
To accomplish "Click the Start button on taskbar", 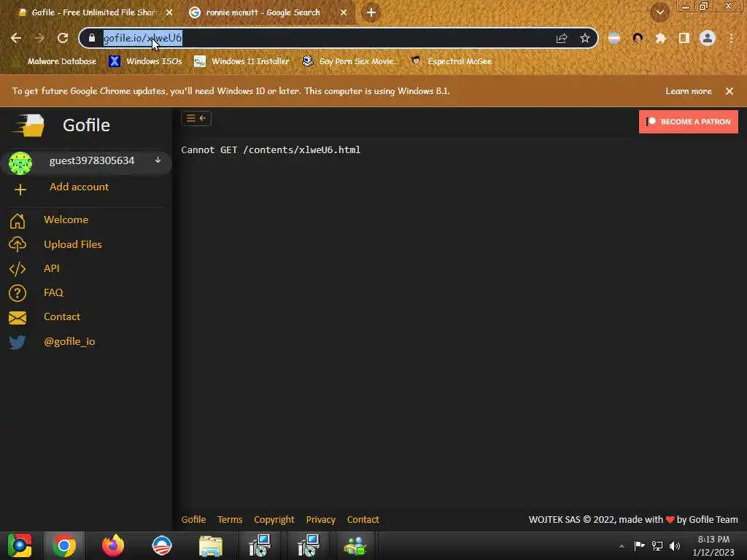I will point(20,545).
